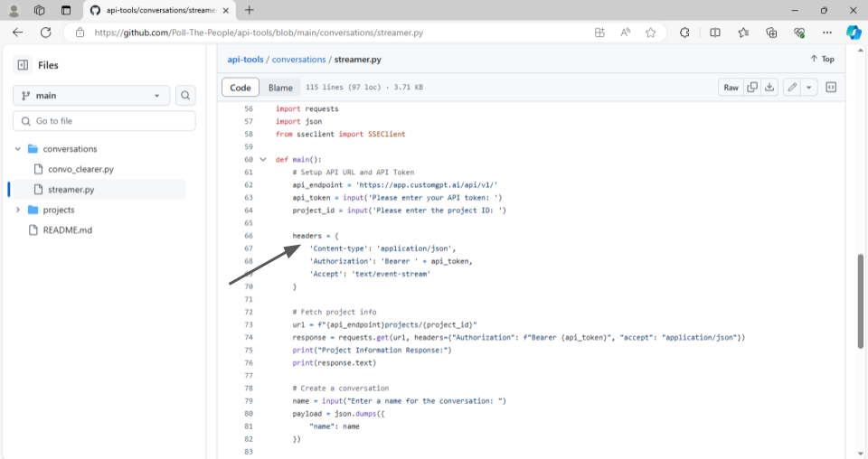Open the split/apps grid icon in address bar
The image size is (868, 459).
click(x=599, y=33)
